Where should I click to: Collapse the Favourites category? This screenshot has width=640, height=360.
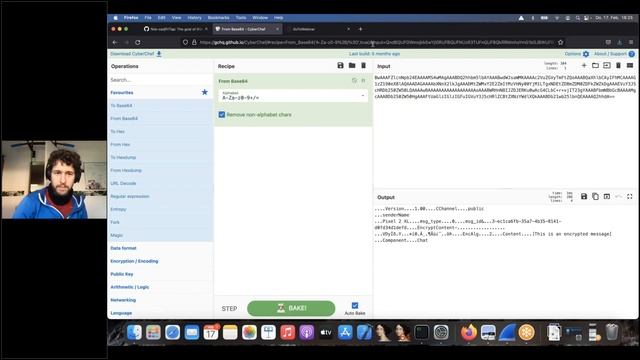(x=160, y=93)
